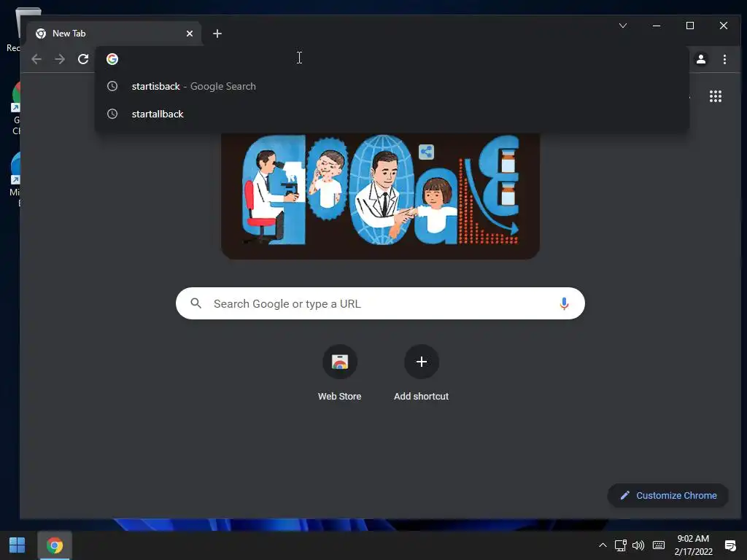Click the clock icon beside startisback
The height and width of the screenshot is (560, 747).
click(112, 86)
